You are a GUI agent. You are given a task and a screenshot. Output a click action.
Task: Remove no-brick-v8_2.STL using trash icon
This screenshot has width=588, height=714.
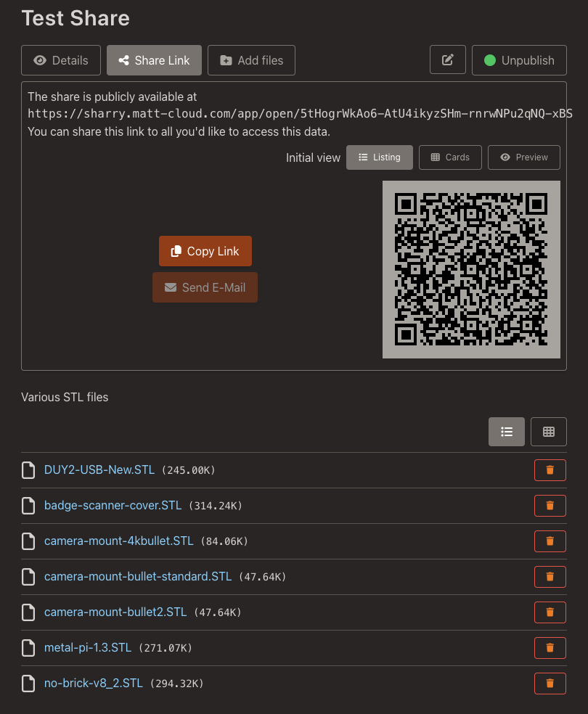tap(550, 684)
